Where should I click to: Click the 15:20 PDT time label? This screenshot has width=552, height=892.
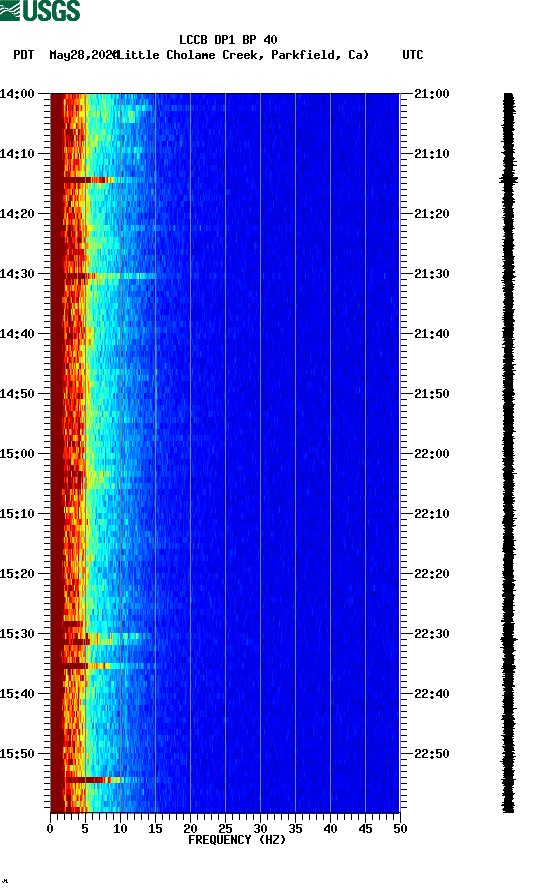(17, 574)
